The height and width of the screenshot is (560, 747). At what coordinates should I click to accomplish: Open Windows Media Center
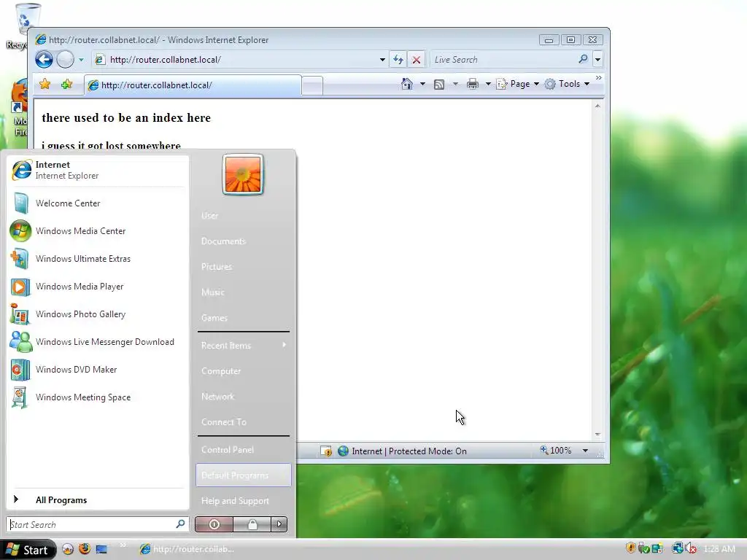click(98, 231)
